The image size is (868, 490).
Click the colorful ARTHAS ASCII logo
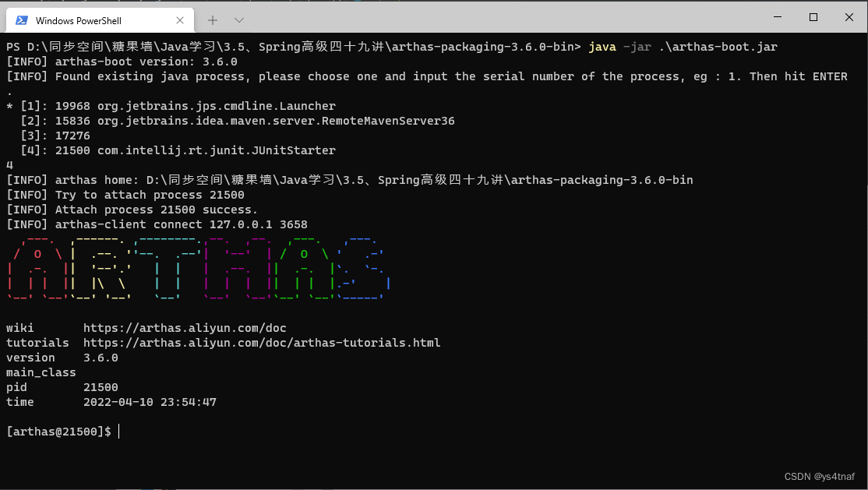198,269
